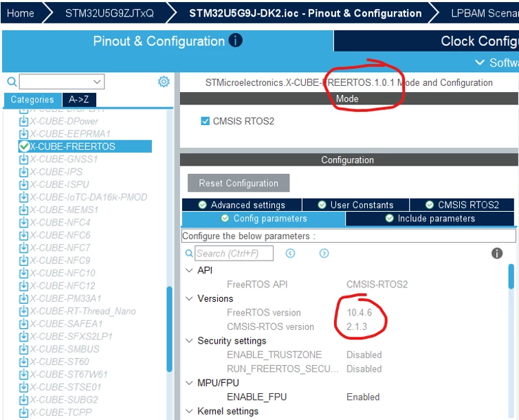Click the next search result arrow icon

[x=324, y=254]
